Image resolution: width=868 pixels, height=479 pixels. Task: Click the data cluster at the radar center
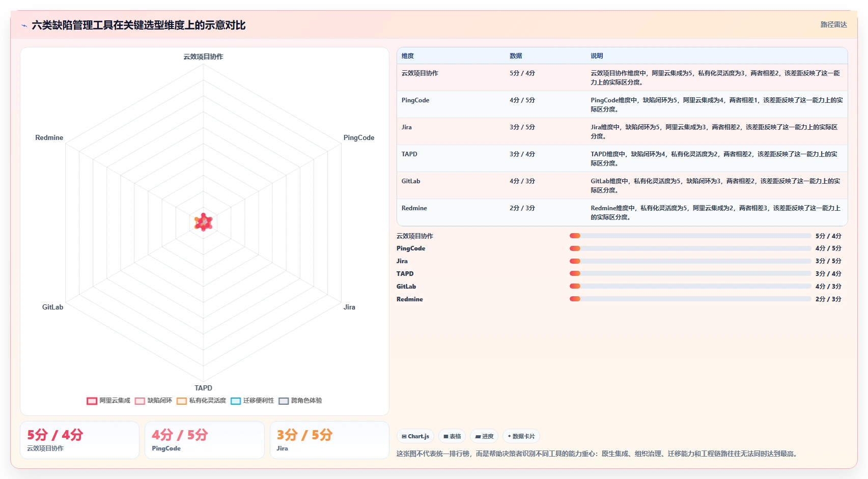coord(203,222)
